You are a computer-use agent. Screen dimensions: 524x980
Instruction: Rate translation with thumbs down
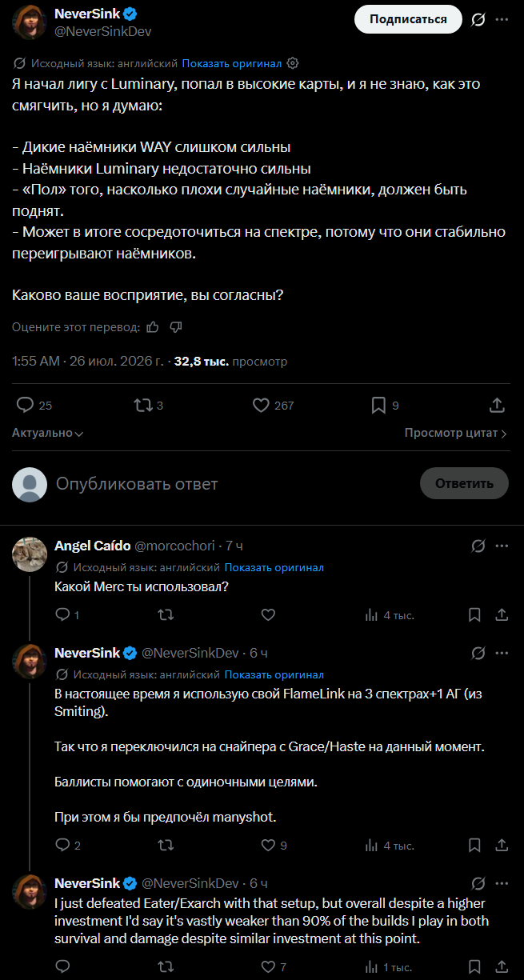click(x=177, y=327)
